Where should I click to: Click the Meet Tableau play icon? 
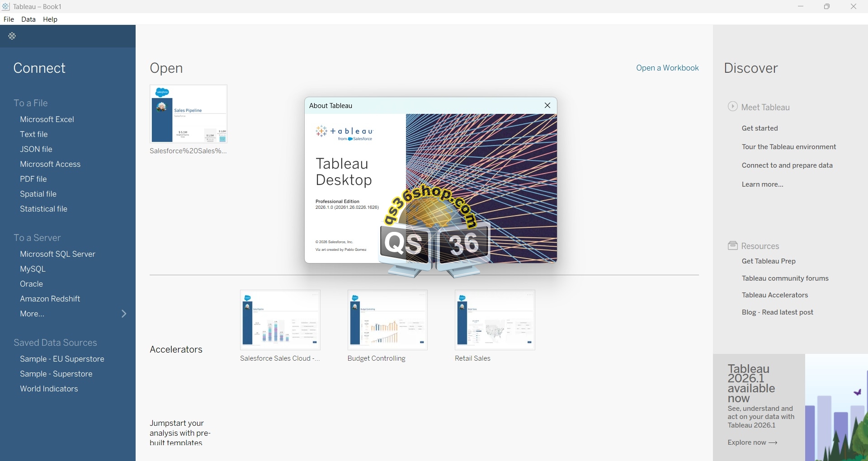(x=732, y=107)
